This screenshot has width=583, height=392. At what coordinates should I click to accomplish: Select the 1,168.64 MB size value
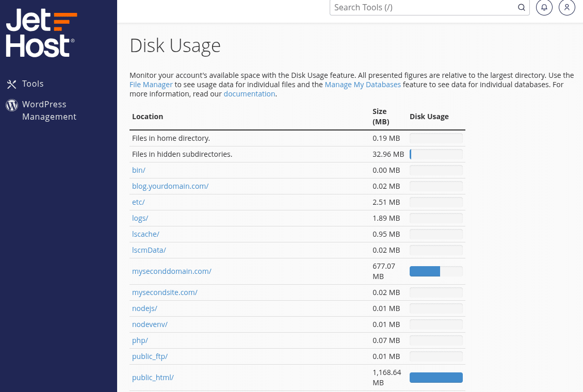(x=386, y=378)
